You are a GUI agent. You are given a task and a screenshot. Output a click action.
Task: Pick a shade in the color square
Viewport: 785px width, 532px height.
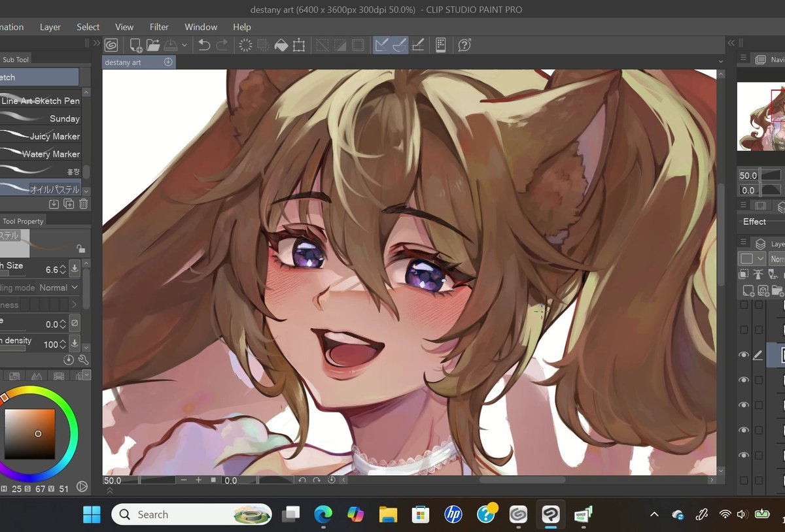click(x=29, y=434)
